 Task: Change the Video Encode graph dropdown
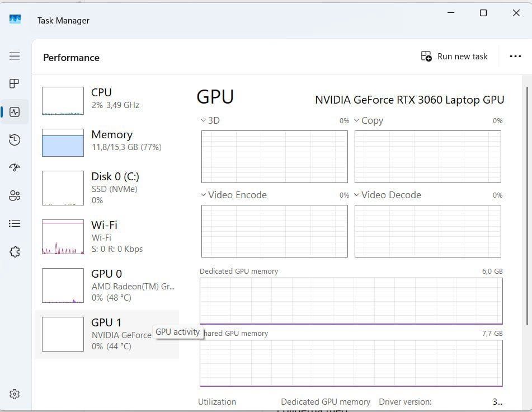click(233, 195)
